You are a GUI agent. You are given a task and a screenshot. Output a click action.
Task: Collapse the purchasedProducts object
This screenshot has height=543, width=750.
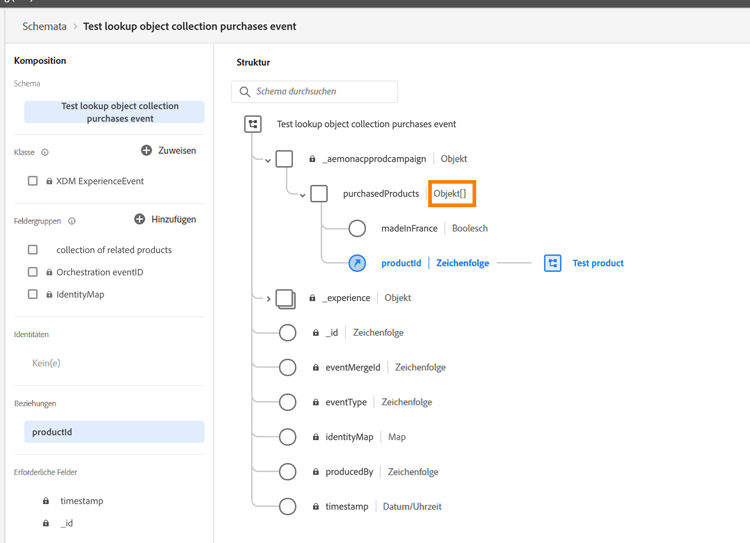click(x=302, y=195)
